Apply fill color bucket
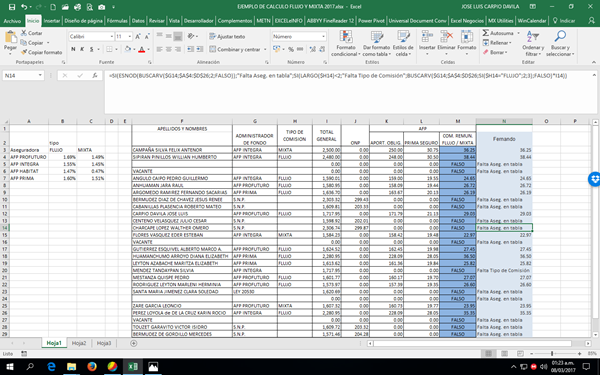This screenshot has height=375, width=600. point(128,49)
